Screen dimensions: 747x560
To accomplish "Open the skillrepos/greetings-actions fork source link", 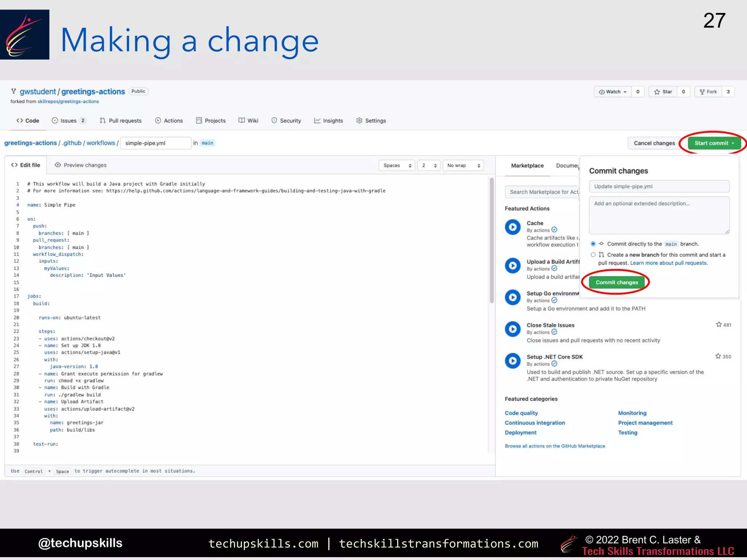I will coord(68,102).
